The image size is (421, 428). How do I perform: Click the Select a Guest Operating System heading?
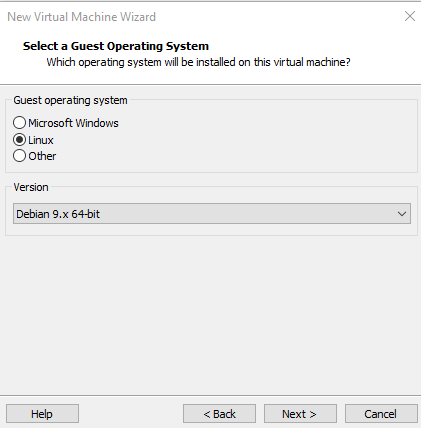116,46
